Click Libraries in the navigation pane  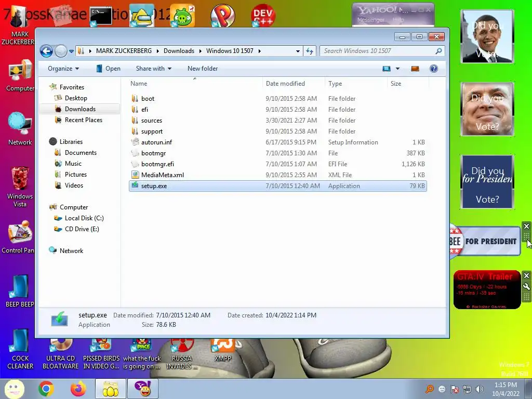pos(71,141)
